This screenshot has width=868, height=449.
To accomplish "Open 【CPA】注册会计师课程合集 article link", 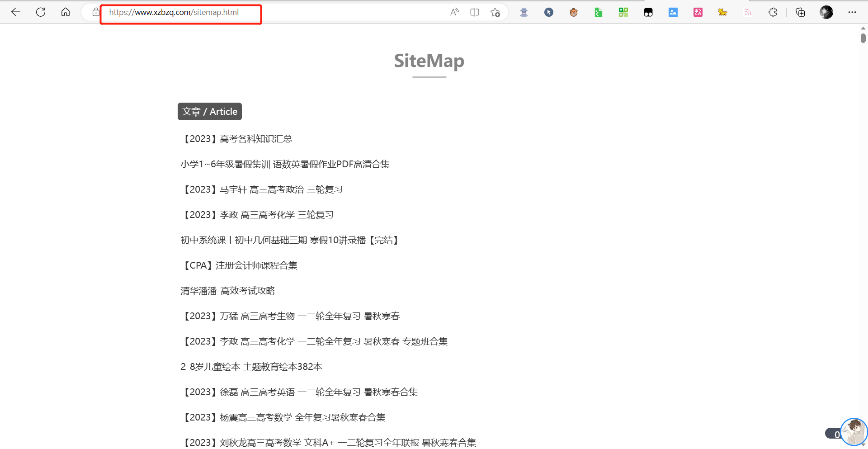I will click(239, 265).
